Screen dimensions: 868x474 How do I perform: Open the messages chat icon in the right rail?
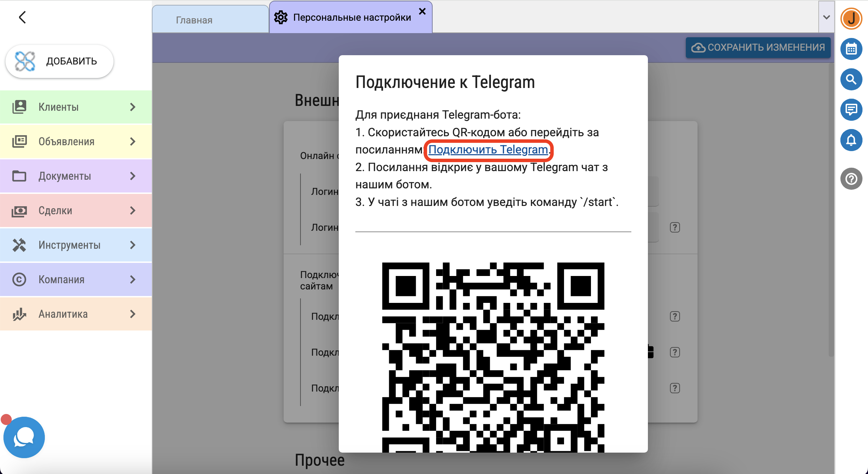pos(851,110)
